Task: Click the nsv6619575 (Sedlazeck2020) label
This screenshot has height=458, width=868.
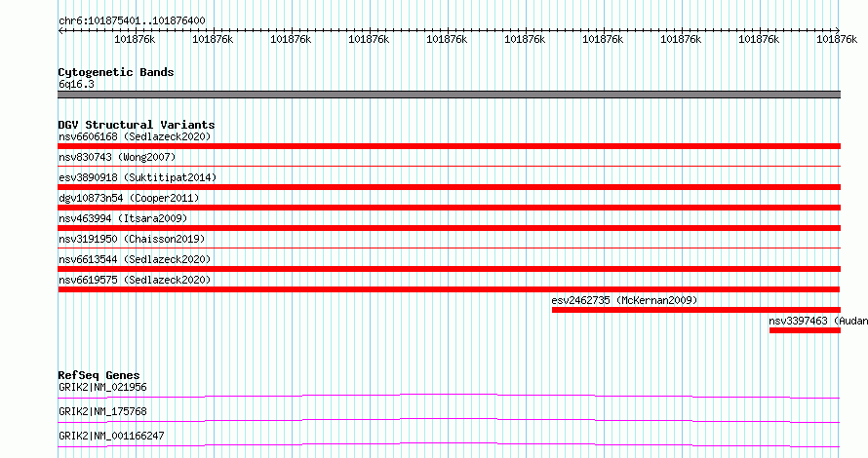Action: point(135,280)
